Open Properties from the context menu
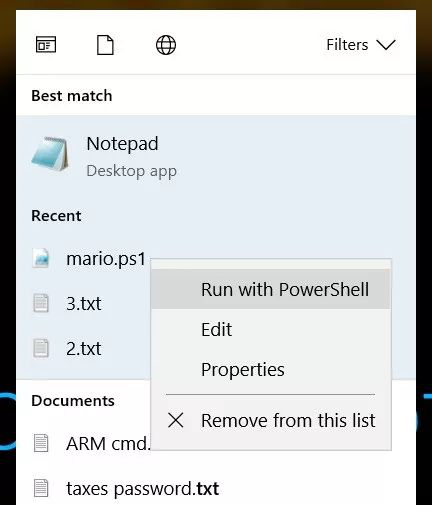Screen dimensions: 432x505 click(271, 369)
